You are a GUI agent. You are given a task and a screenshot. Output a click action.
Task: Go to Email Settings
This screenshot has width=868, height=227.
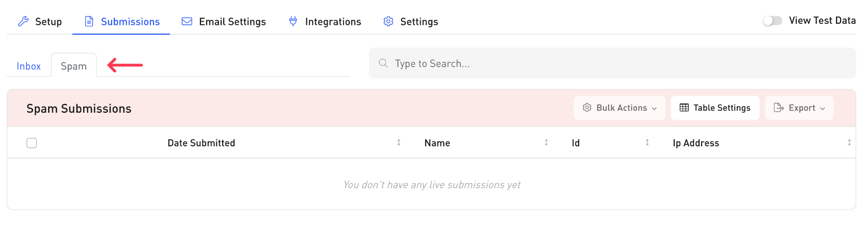pos(232,22)
